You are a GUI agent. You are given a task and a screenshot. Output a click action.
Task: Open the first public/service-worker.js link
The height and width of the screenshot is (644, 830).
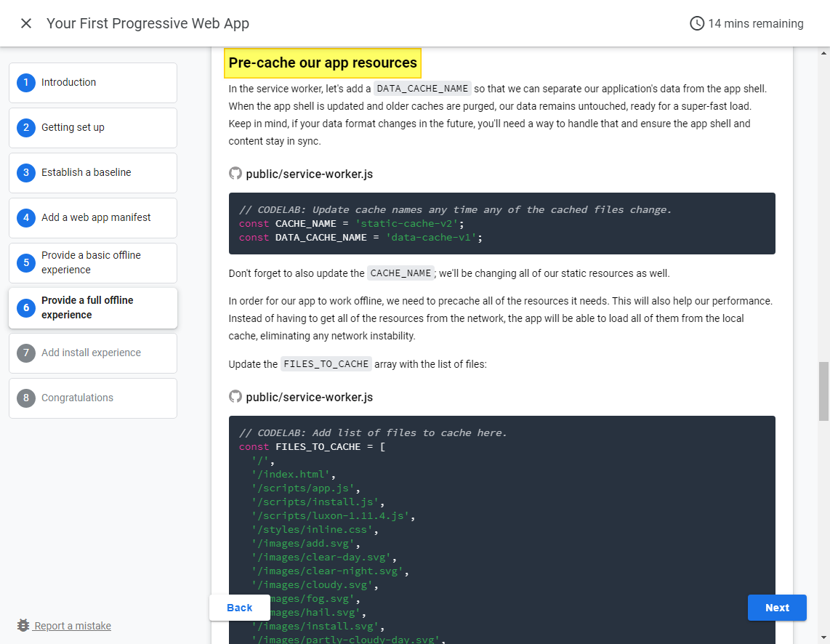(x=309, y=174)
